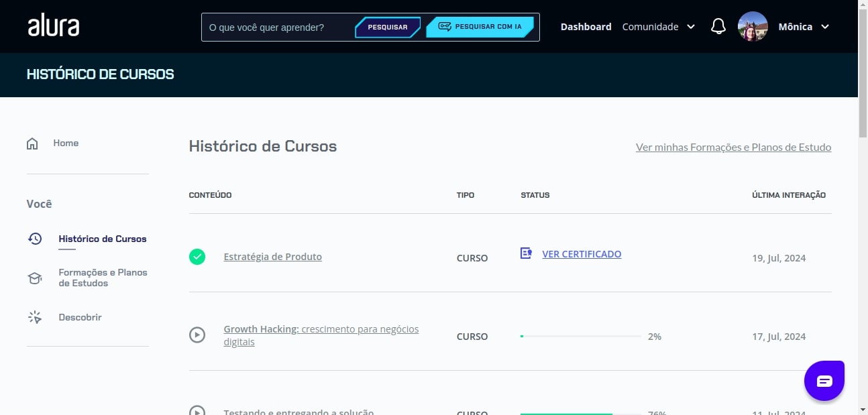Open Descobrir in sidebar
The width and height of the screenshot is (868, 415).
pyautogui.click(x=80, y=317)
